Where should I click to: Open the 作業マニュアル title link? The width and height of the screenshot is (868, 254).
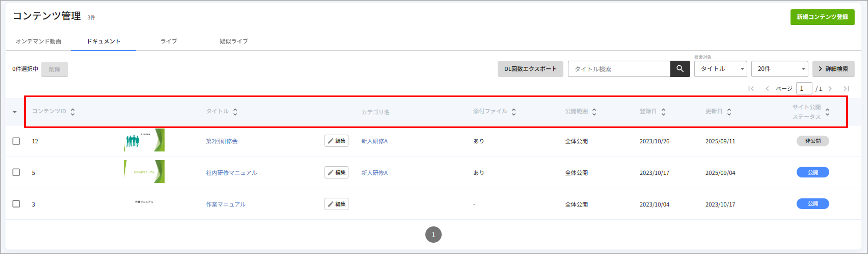[226, 204]
